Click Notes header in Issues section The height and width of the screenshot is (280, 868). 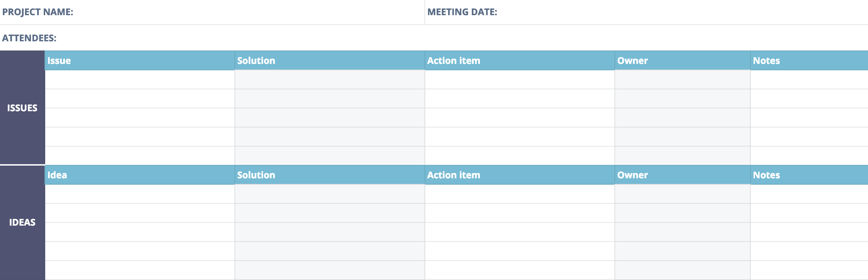pyautogui.click(x=809, y=60)
